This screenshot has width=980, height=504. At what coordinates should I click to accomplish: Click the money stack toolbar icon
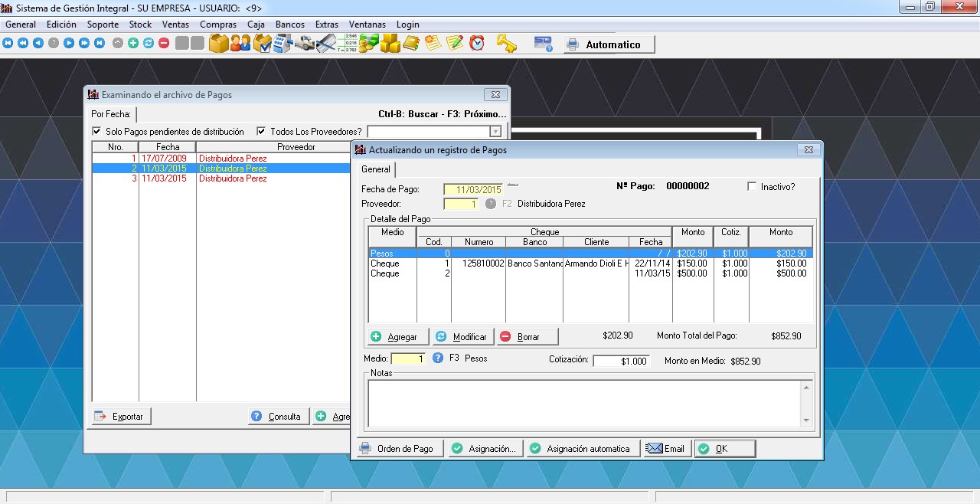pyautogui.click(x=369, y=44)
